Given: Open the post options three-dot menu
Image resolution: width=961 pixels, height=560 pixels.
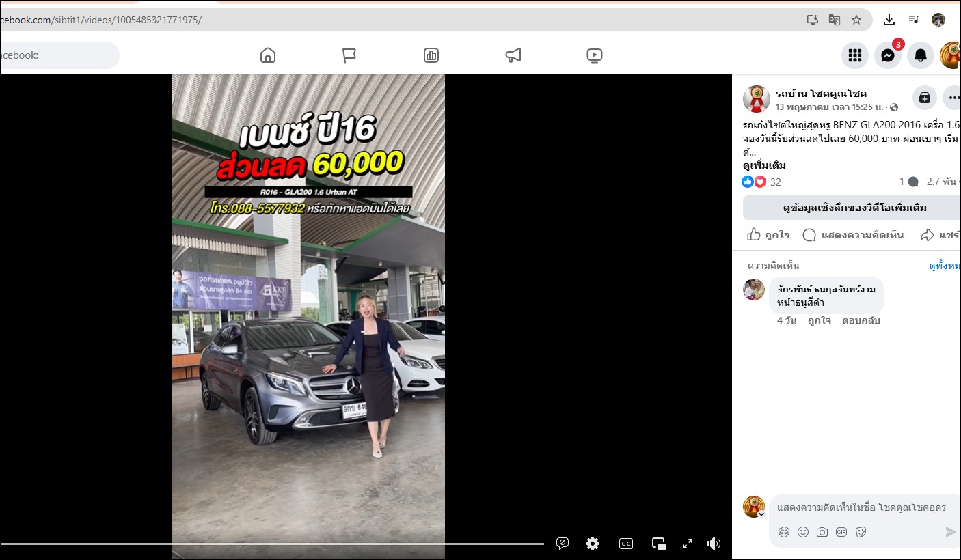Looking at the screenshot, I should click(x=952, y=98).
